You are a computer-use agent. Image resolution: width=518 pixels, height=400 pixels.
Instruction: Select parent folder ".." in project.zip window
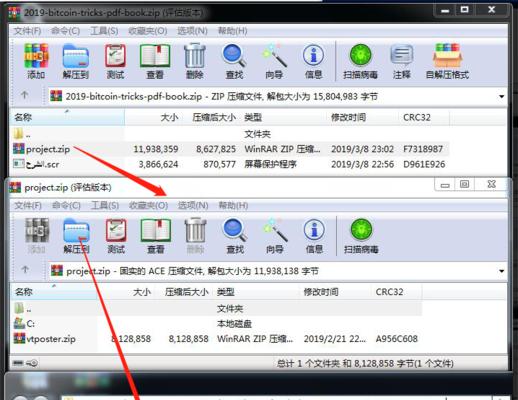point(217,309)
